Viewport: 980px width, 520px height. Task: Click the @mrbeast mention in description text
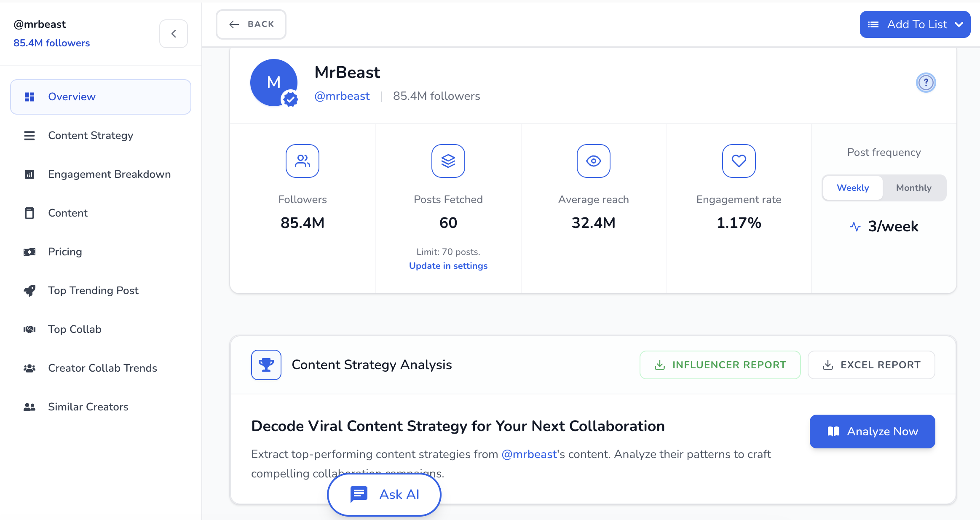point(529,454)
